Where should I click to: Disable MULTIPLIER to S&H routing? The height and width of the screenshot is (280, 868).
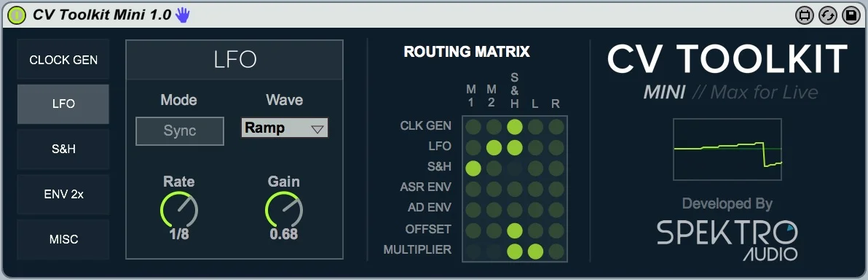[x=515, y=251]
